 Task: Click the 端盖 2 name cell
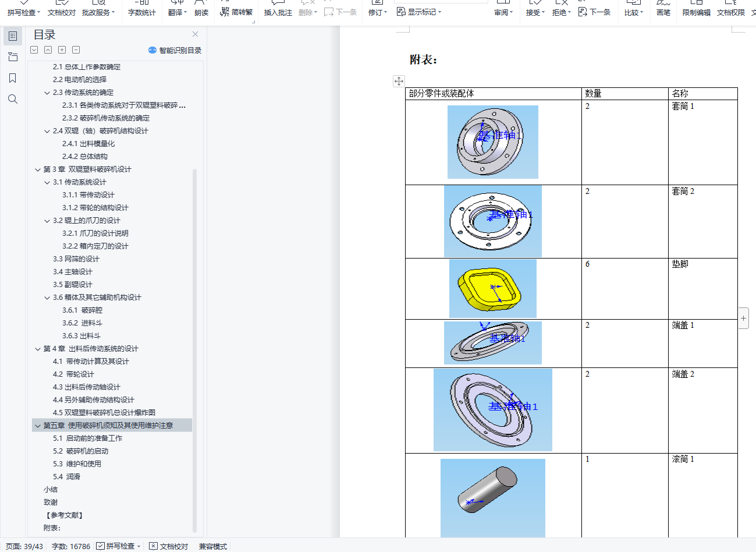click(702, 411)
